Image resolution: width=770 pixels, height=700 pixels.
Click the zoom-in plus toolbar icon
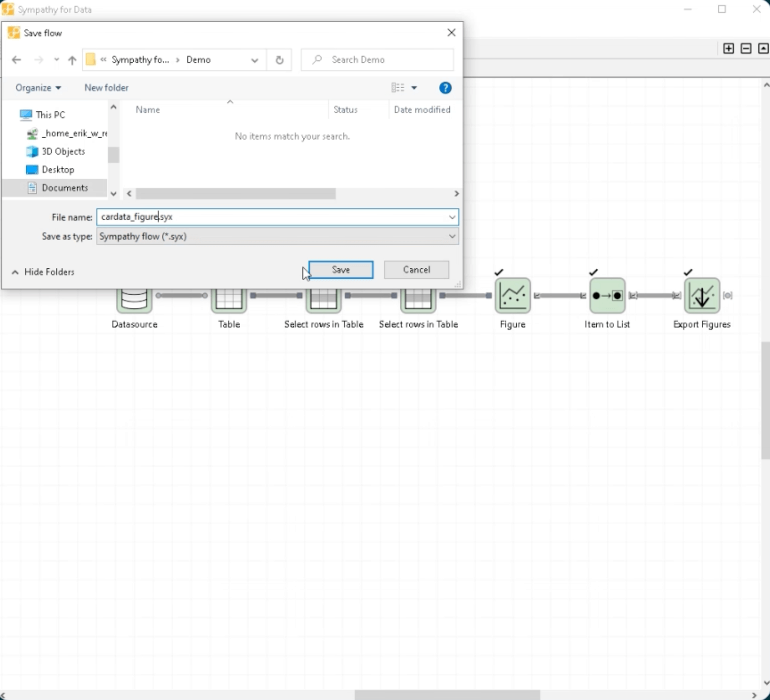click(728, 49)
